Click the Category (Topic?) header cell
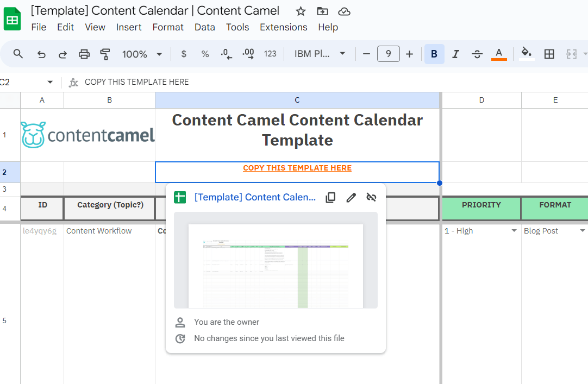The width and height of the screenshot is (588, 384). pyautogui.click(x=109, y=209)
